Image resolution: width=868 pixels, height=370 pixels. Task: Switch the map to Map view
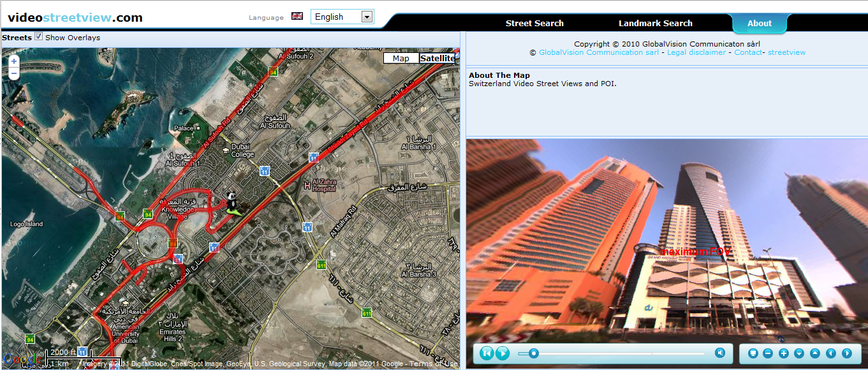click(401, 58)
